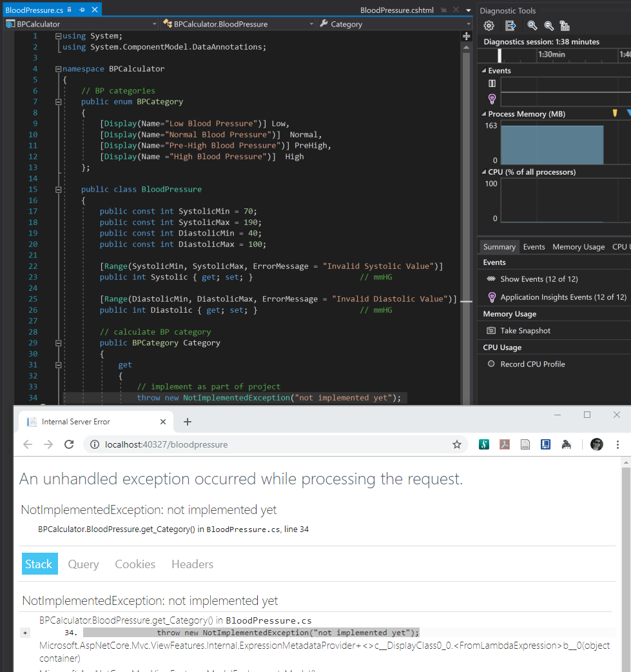Zoom out on the diagnostics timeline
This screenshot has width=631, height=672.
click(x=548, y=26)
